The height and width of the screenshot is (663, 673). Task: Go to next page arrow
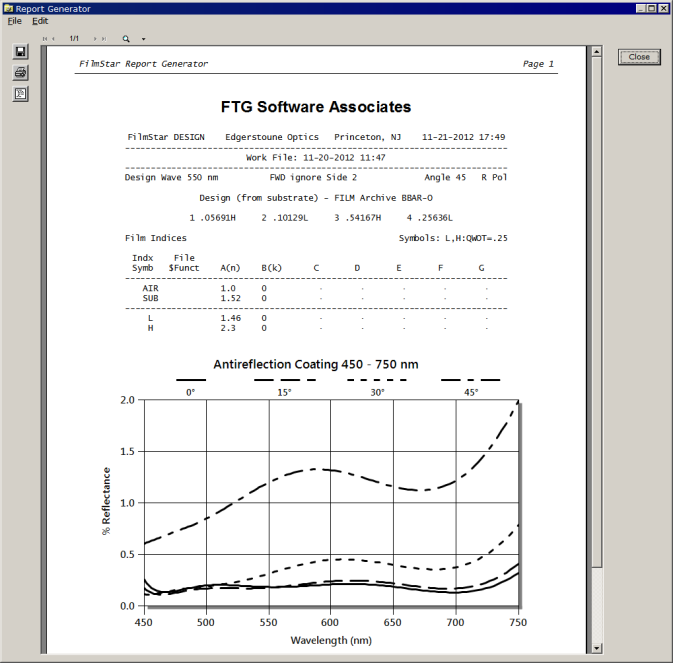point(95,39)
